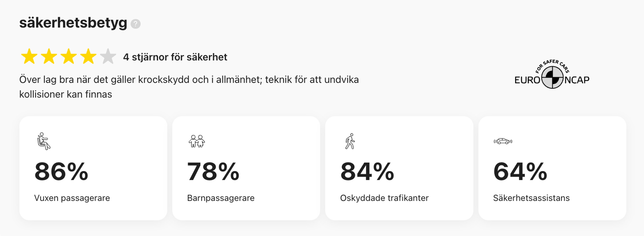Click the Vuxen passagerare label
The height and width of the screenshot is (236, 644).
point(72,198)
